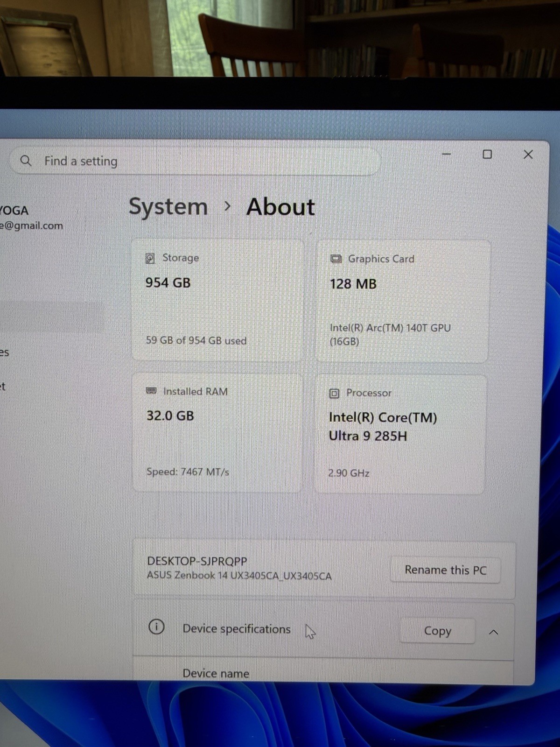Select the 2.90 GHz processor speed

coord(349,473)
